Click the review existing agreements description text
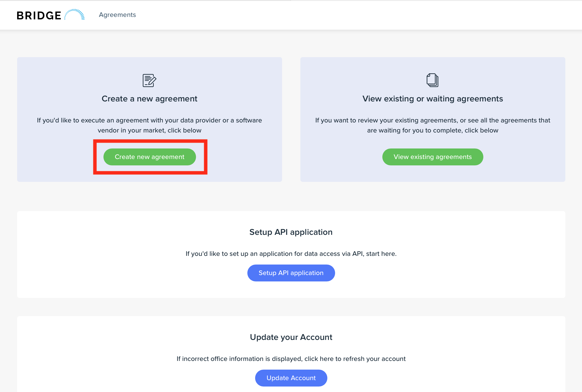The height and width of the screenshot is (392, 582). (432, 125)
